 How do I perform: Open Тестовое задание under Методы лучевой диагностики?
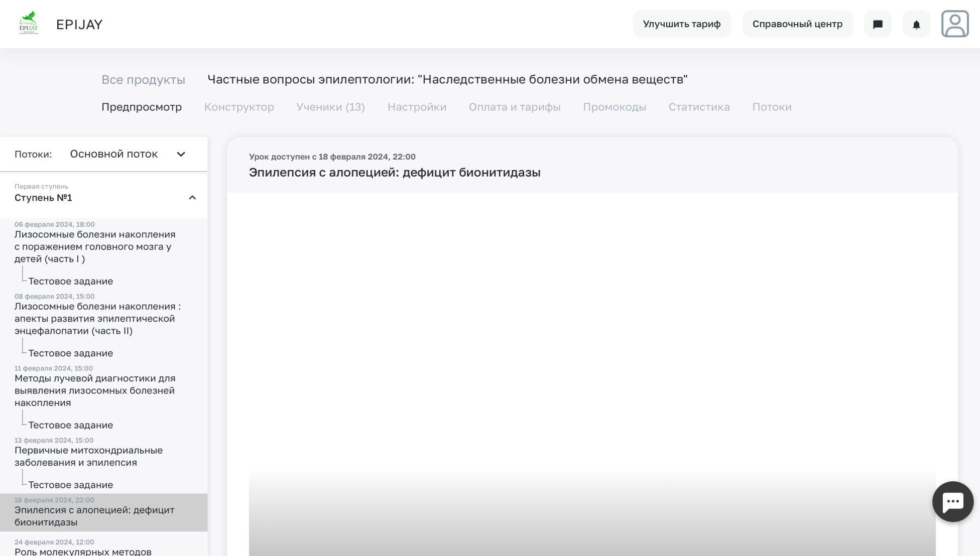click(x=70, y=425)
